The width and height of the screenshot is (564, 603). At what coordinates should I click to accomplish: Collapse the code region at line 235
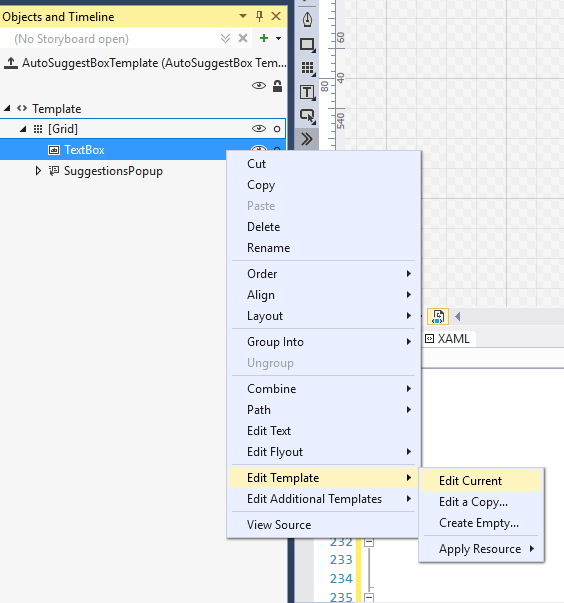[369, 597]
